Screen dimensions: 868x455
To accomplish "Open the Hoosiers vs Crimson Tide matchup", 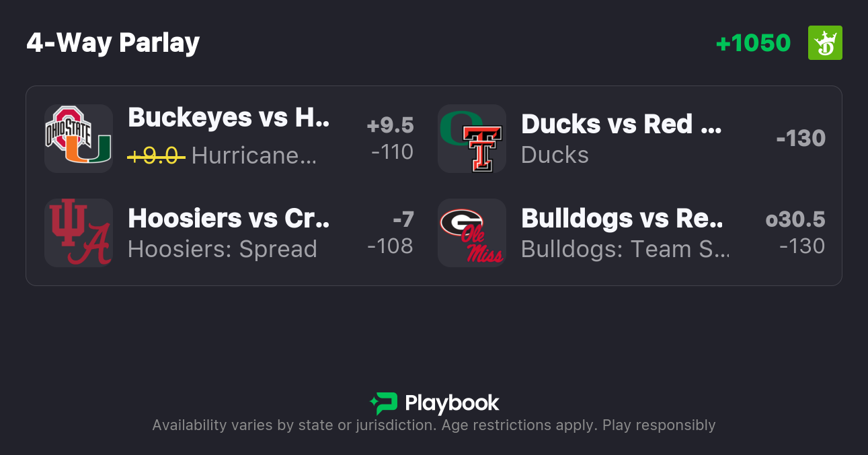I will pyautogui.click(x=229, y=218).
